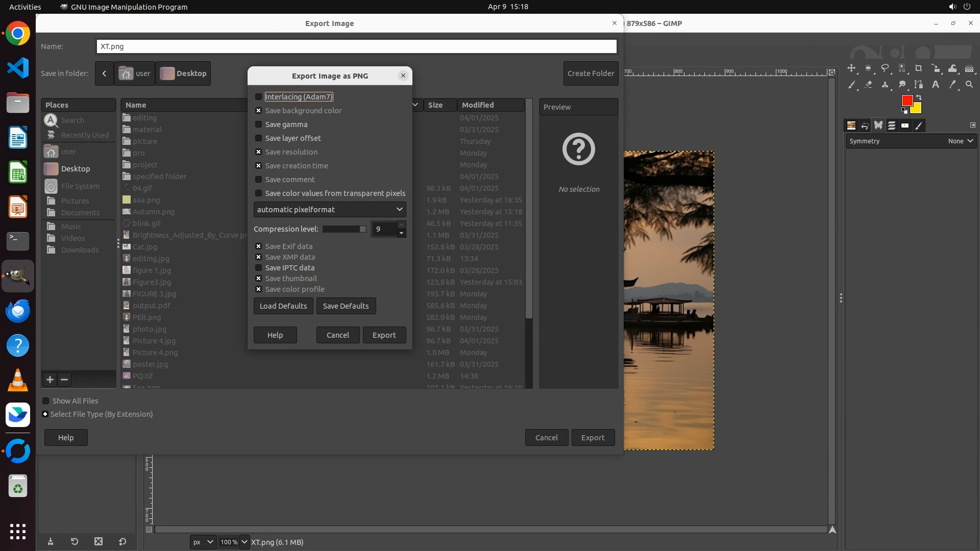Screen dimensions: 980x551
Task: Select the Crop tool
Action: 919,68
